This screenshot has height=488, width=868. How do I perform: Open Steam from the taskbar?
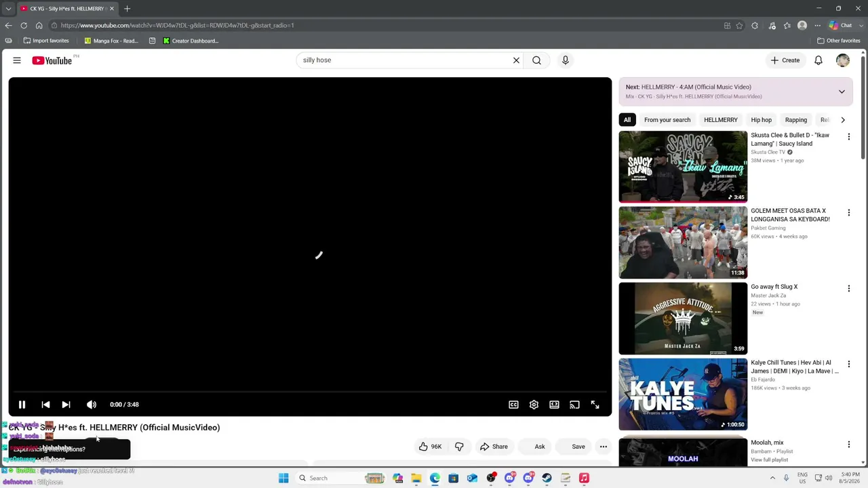[x=547, y=478]
